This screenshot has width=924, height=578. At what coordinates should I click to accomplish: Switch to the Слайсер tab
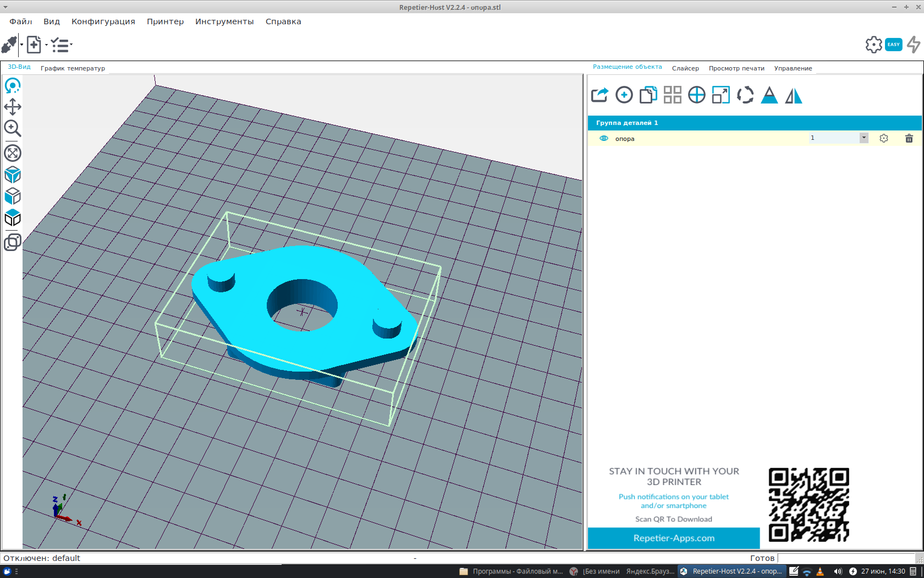coord(685,68)
